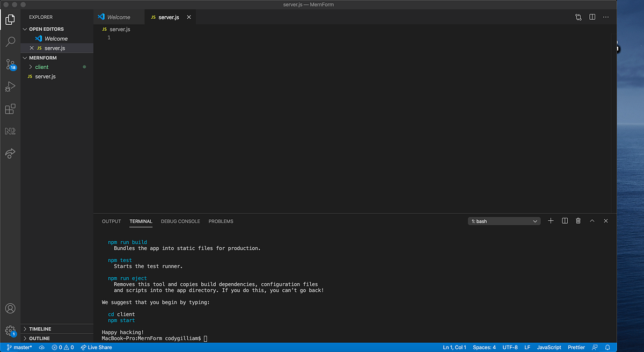
Task: Split the terminal
Action: (x=565, y=221)
